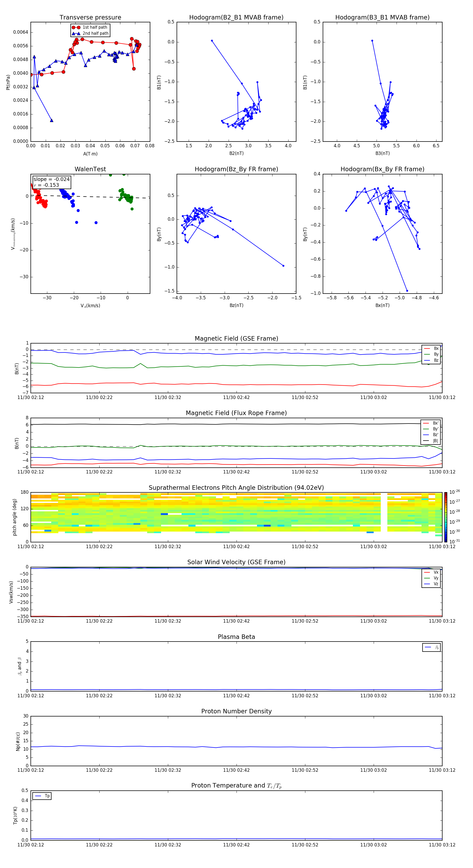
Task: Click the Bx' legend entry in Flux Rope plot
Action: (x=431, y=423)
